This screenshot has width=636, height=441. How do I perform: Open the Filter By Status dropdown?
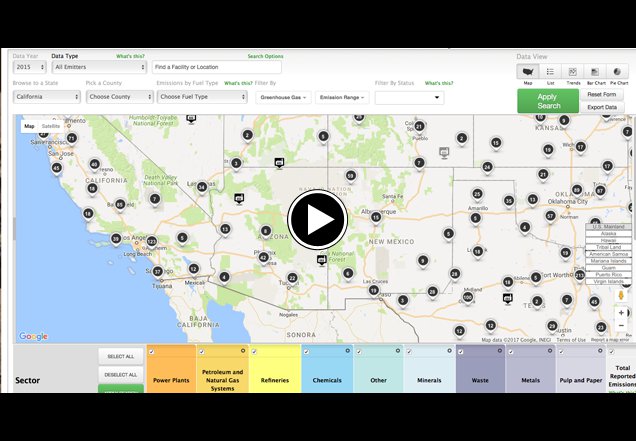click(409, 97)
